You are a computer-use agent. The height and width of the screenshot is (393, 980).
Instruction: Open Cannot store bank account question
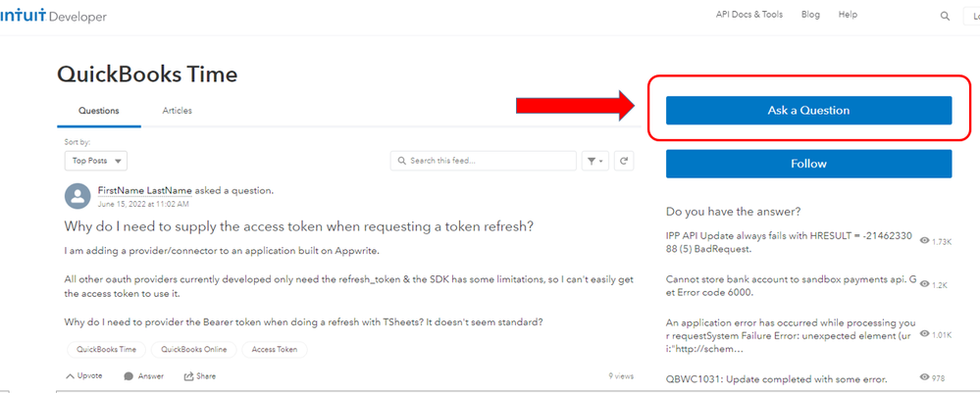point(791,285)
